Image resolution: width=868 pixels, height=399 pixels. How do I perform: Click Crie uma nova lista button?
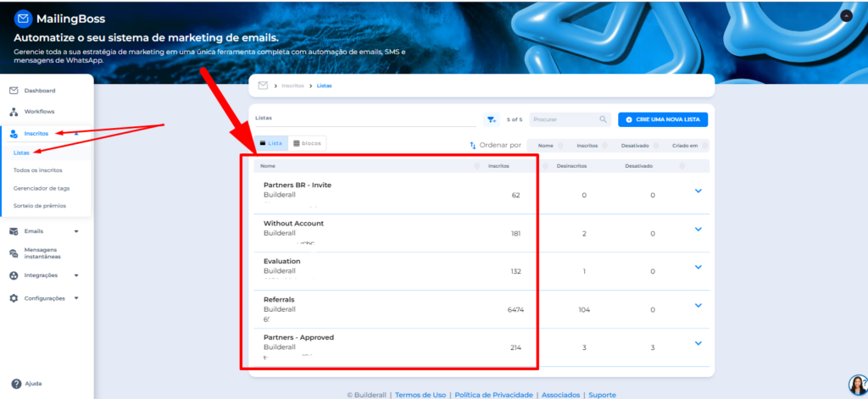pyautogui.click(x=662, y=120)
